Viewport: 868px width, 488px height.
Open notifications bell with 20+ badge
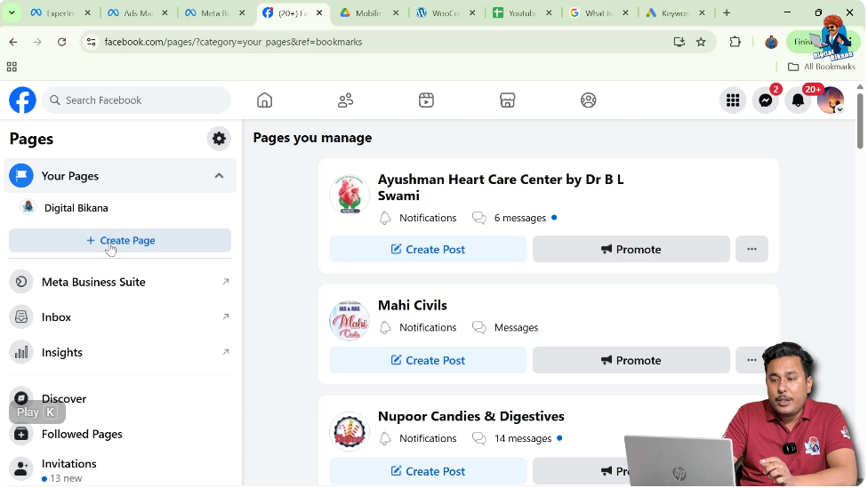pyautogui.click(x=798, y=100)
